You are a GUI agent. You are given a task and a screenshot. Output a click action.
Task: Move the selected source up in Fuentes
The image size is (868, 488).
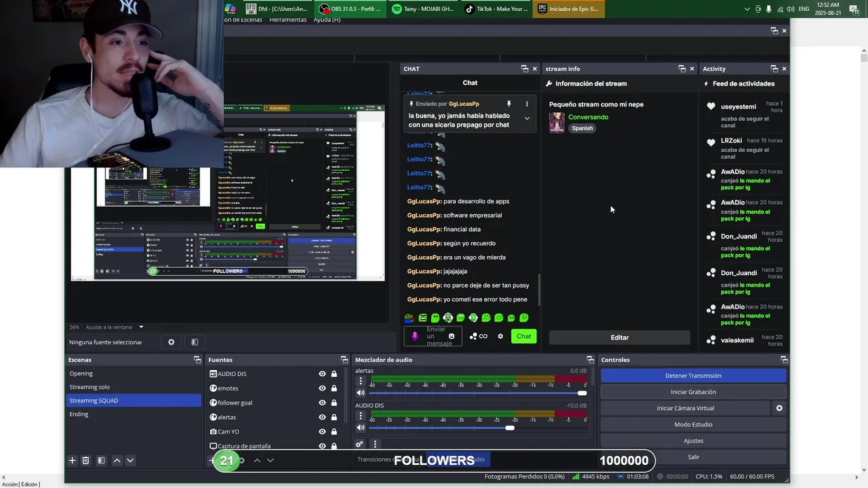[x=257, y=460]
